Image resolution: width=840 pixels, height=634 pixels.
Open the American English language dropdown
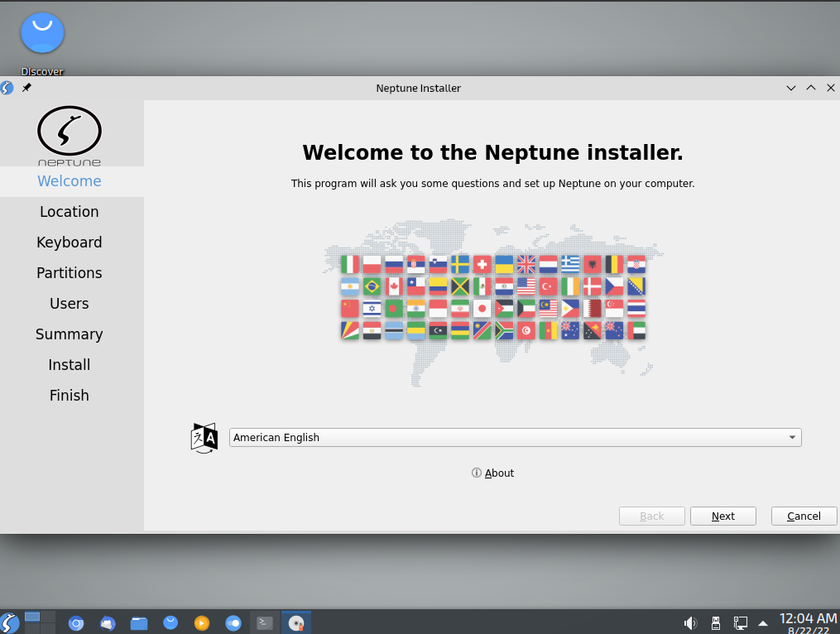pos(514,437)
